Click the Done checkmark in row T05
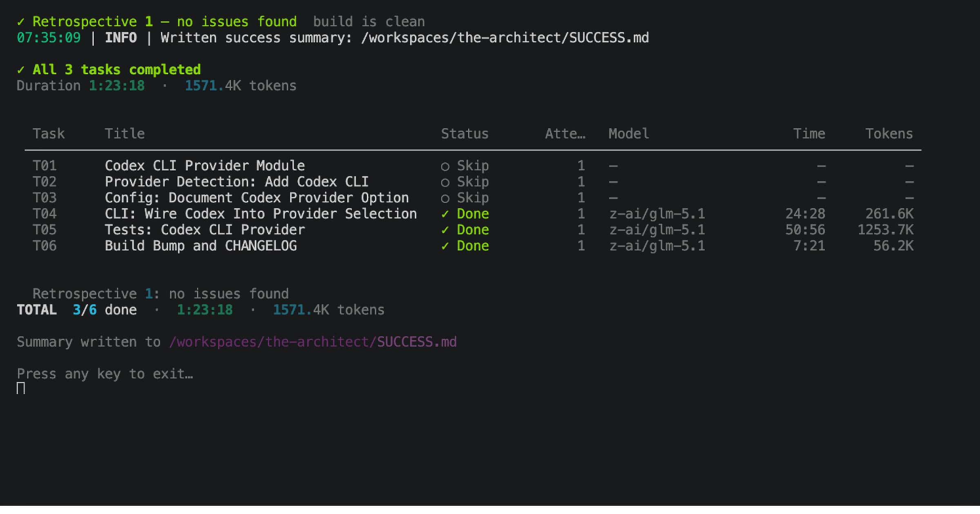 (445, 230)
